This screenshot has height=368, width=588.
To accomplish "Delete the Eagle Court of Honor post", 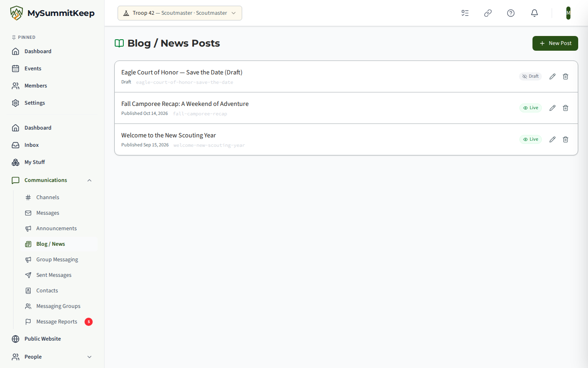I will pyautogui.click(x=566, y=76).
